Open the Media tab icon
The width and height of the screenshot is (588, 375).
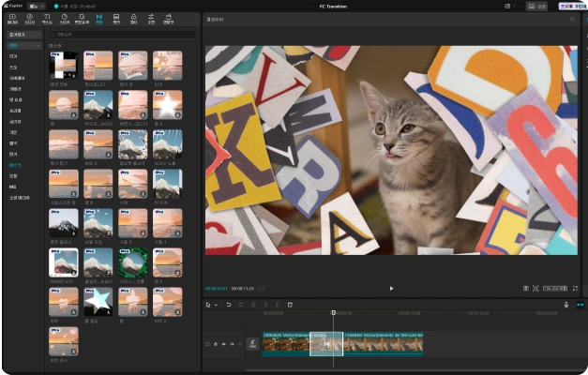click(x=12, y=19)
